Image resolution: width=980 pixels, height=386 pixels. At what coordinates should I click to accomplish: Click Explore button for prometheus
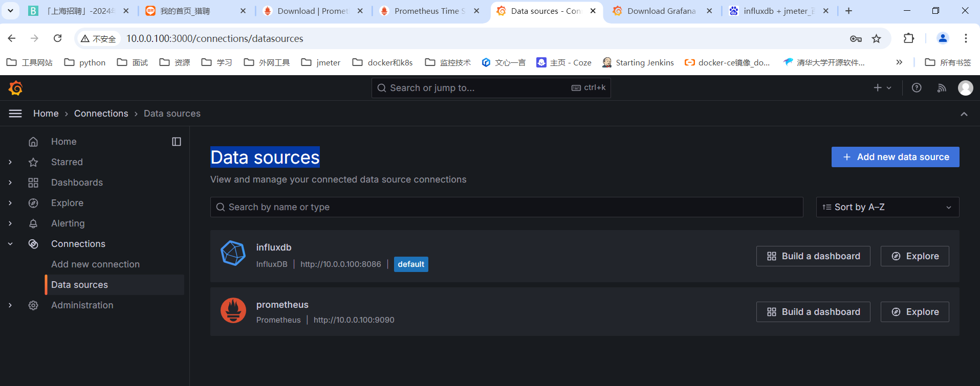[x=914, y=312]
